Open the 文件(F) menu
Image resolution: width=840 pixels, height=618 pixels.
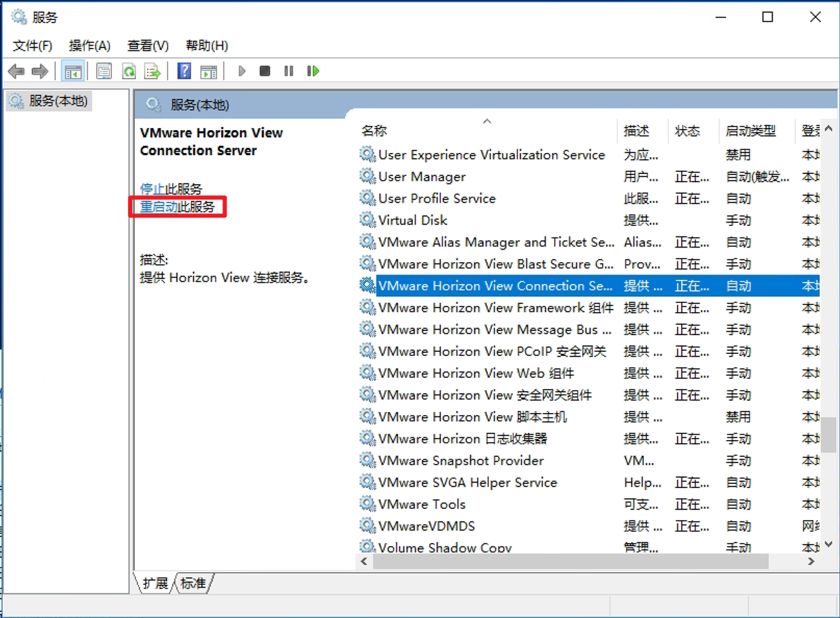point(33,46)
